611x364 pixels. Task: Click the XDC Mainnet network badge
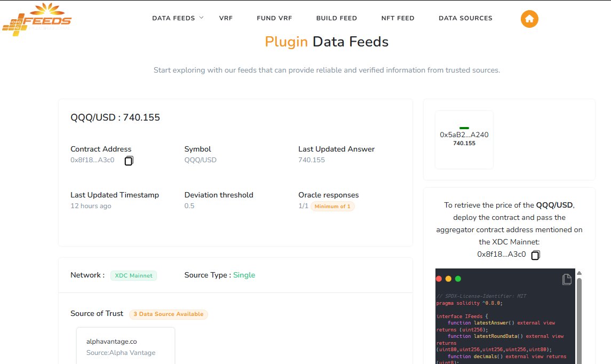tap(133, 275)
